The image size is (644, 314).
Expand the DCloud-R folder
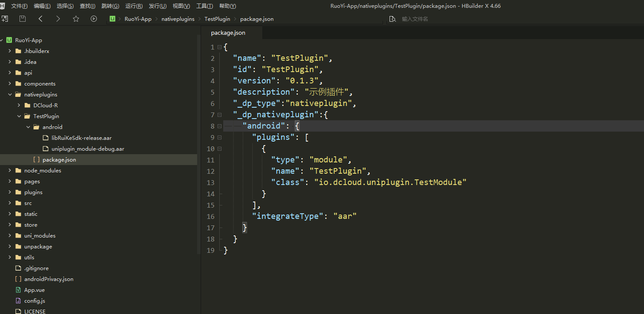click(x=19, y=105)
